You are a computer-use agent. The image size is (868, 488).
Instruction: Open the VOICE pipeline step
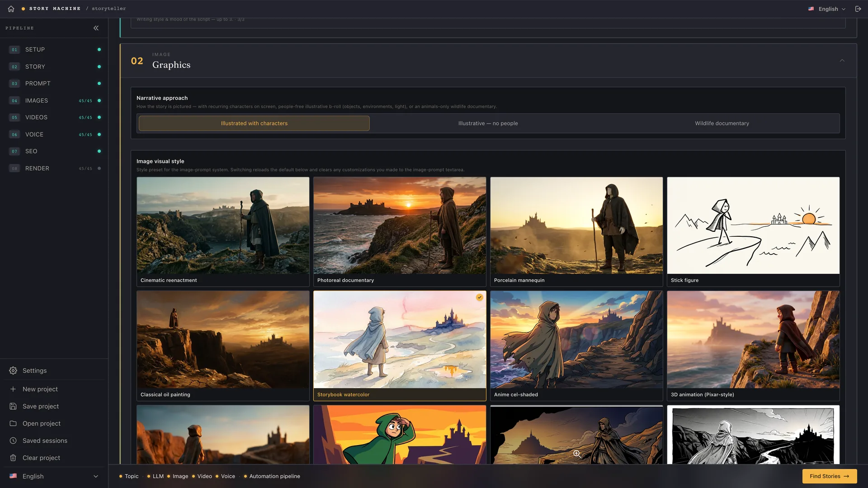coord(54,135)
